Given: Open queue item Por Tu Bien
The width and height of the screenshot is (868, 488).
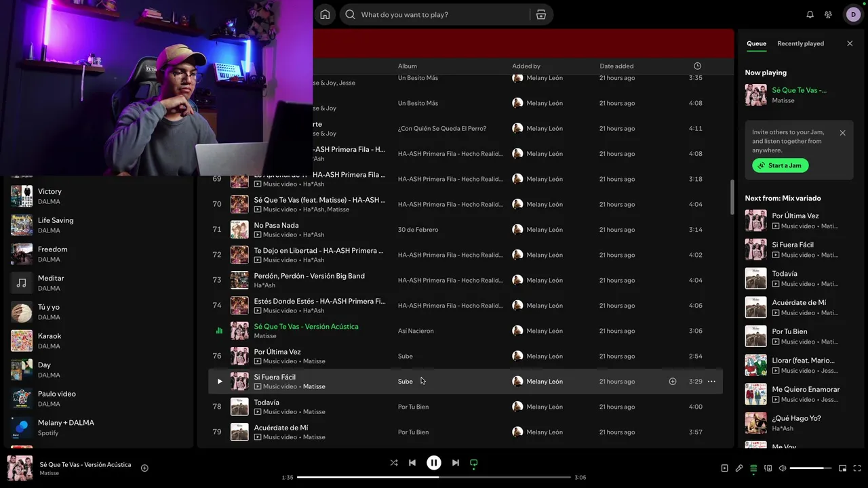Looking at the screenshot, I should click(797, 336).
